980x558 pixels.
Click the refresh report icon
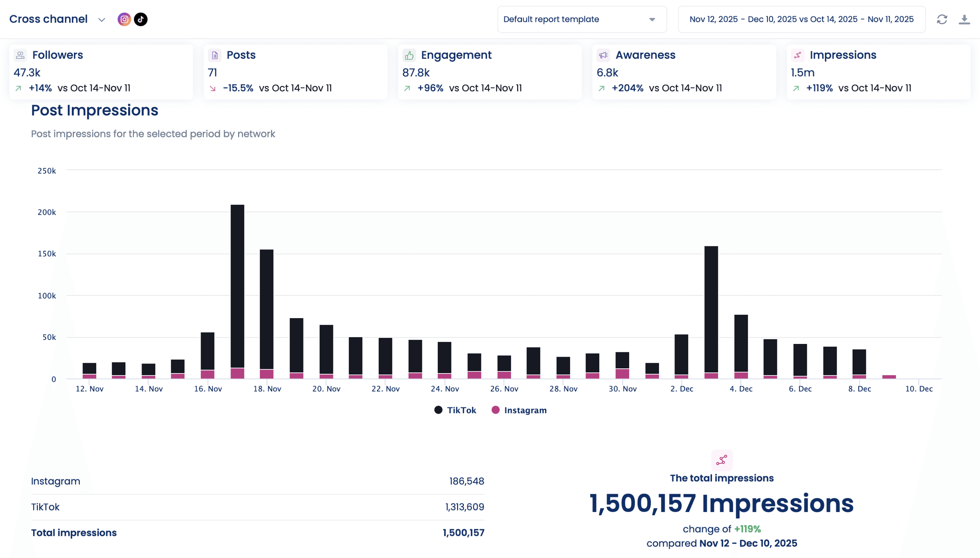(x=942, y=19)
